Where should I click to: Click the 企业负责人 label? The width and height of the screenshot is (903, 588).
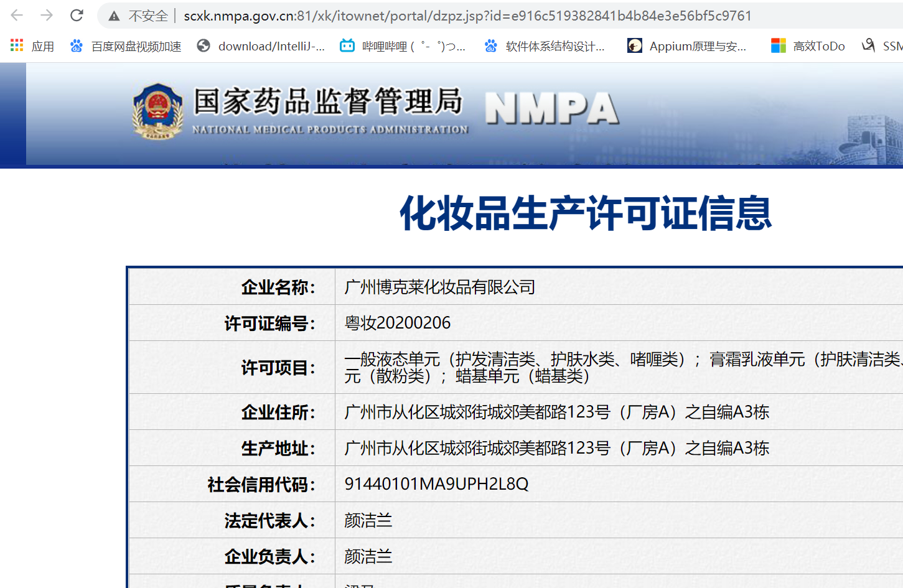click(270, 556)
